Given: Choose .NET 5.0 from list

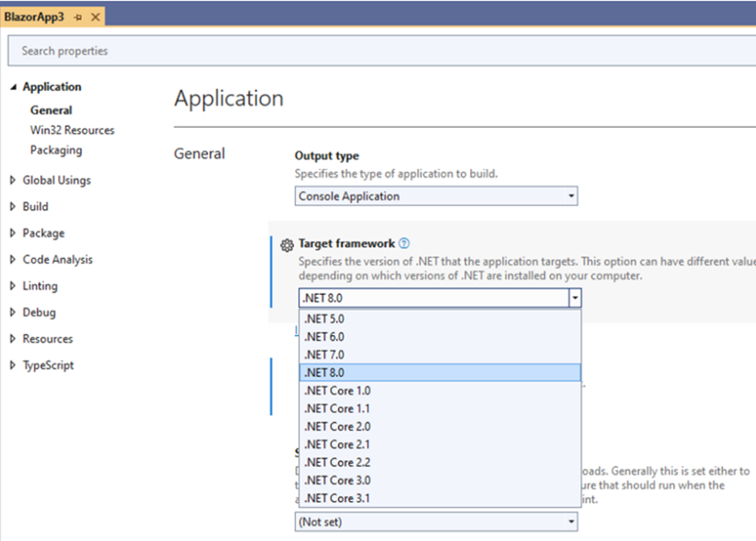Looking at the screenshot, I should click(439, 319).
